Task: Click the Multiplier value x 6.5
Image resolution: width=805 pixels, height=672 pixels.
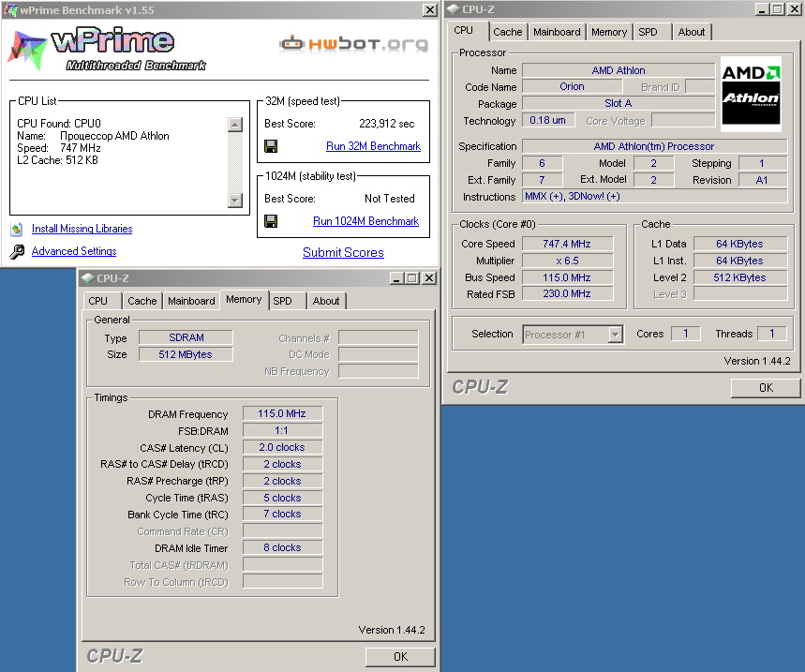Action: pyautogui.click(x=567, y=261)
